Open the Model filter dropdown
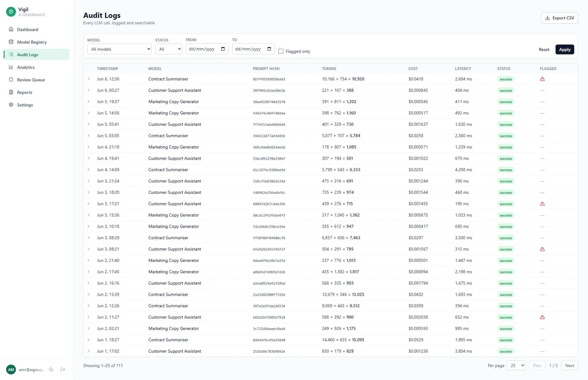Screen dimensions: 588x380 [119, 49]
